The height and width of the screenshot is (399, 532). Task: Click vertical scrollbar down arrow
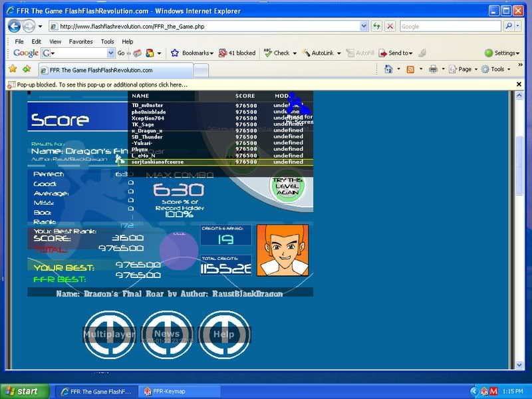pyautogui.click(x=519, y=365)
